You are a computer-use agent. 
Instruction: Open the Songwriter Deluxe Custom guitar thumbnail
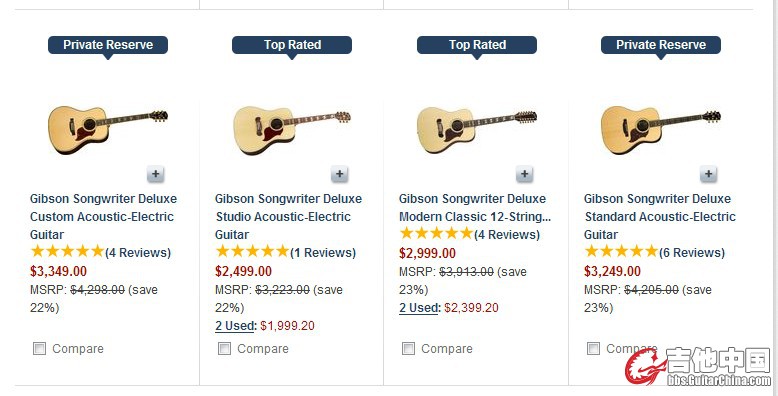click(x=108, y=130)
